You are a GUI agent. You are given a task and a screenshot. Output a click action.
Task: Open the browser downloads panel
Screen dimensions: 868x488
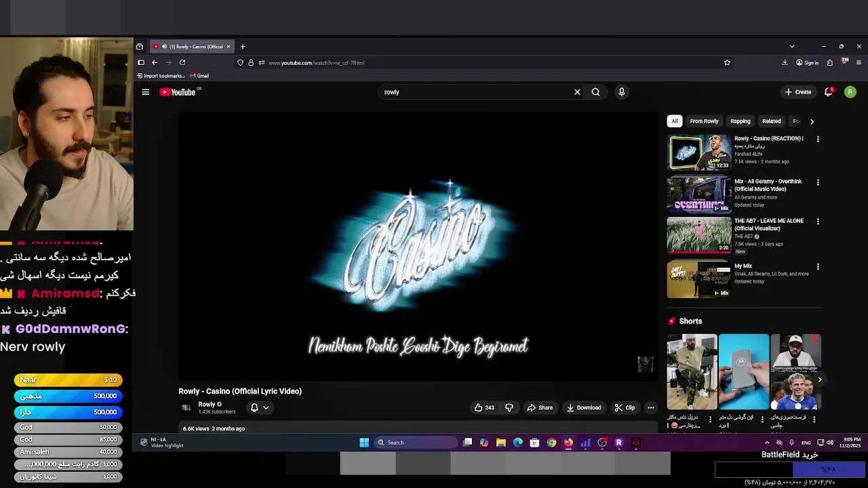coord(785,62)
